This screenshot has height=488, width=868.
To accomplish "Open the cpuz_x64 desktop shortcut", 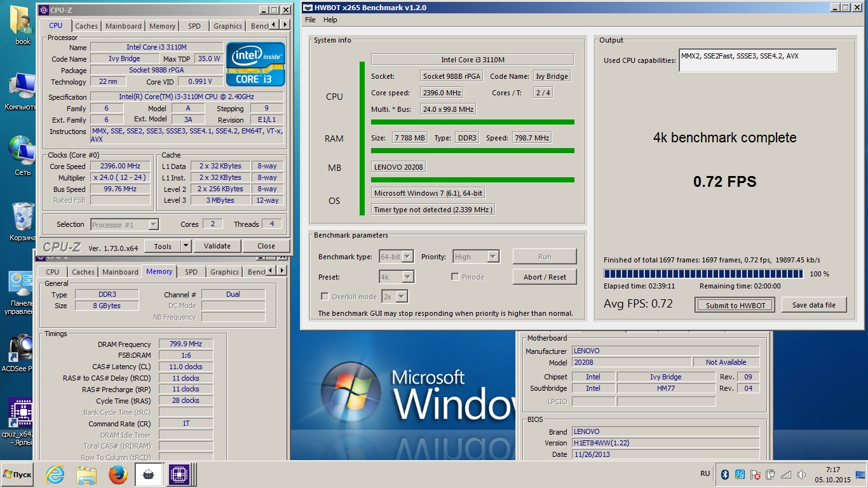I will tap(19, 421).
